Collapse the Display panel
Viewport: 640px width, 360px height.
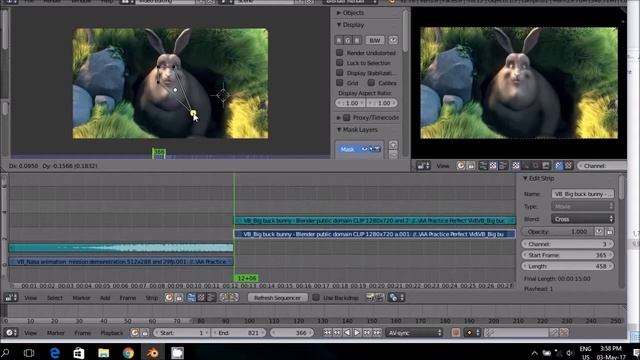click(339, 25)
